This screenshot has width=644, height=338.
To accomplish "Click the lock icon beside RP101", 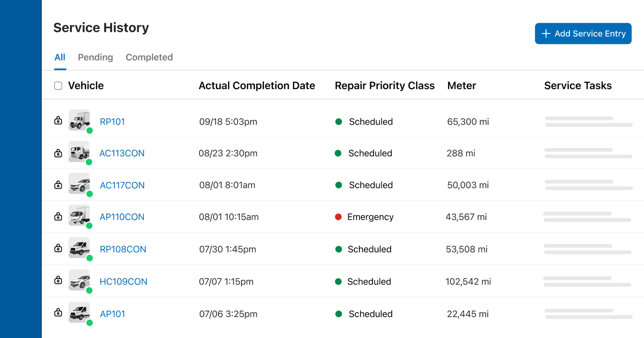I will click(x=58, y=121).
